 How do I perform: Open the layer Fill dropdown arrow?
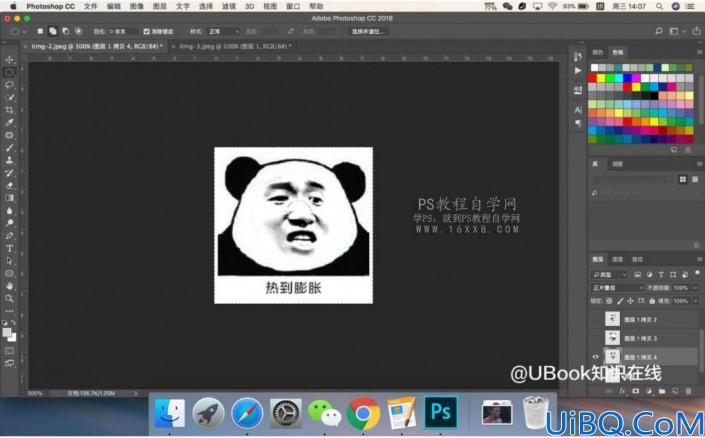[695, 301]
